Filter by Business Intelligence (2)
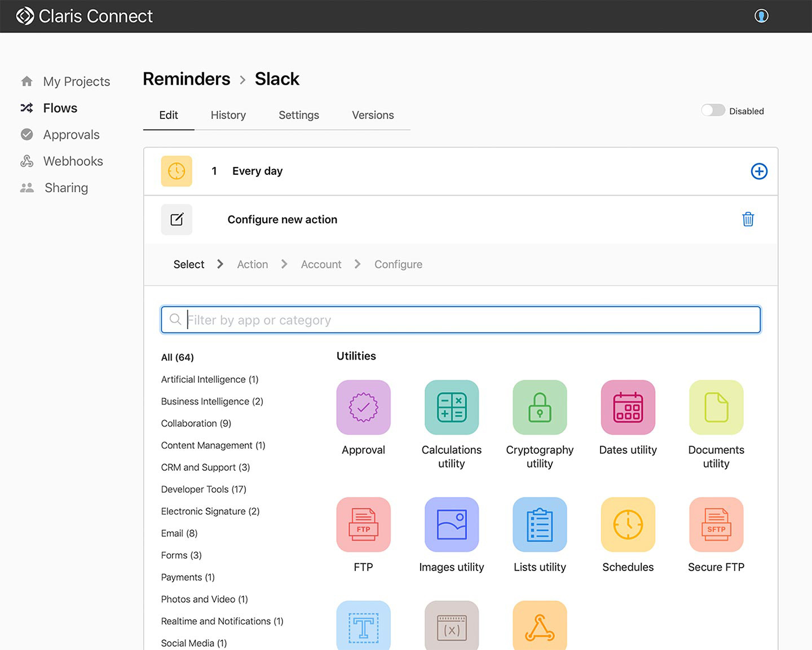 212,401
